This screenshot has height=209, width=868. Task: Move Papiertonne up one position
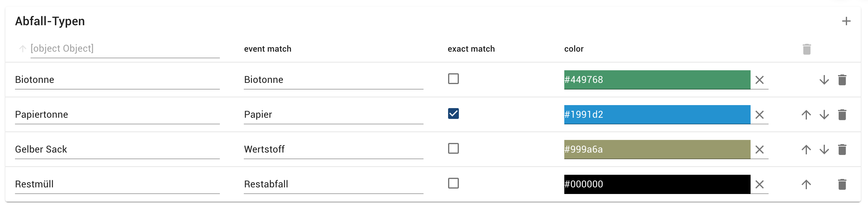pos(806,115)
